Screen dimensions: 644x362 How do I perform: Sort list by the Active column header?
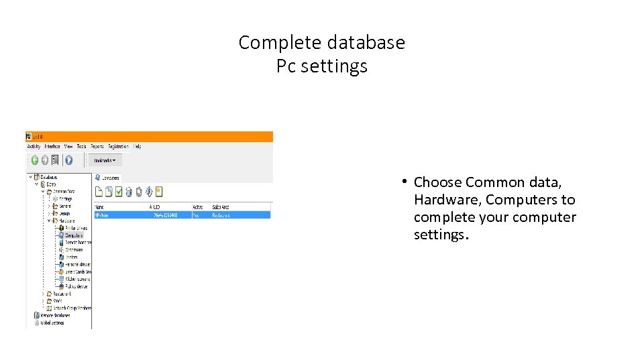[198, 207]
